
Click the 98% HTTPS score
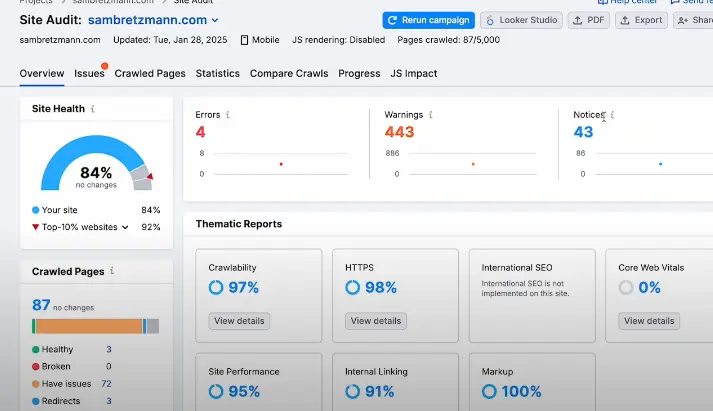(381, 287)
